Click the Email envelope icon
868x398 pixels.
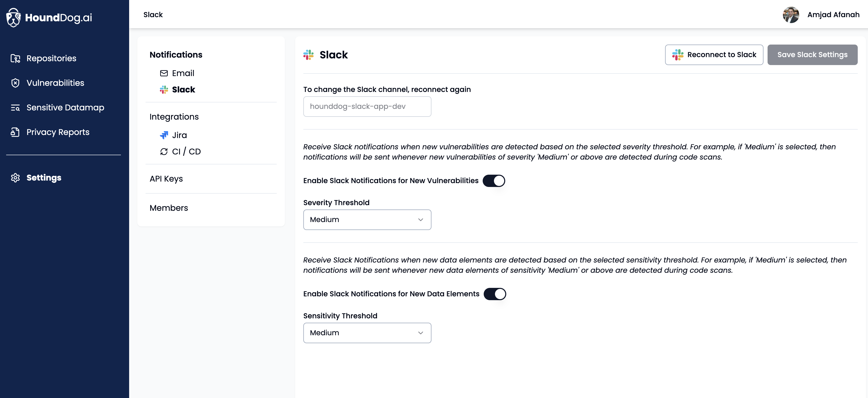tap(164, 74)
